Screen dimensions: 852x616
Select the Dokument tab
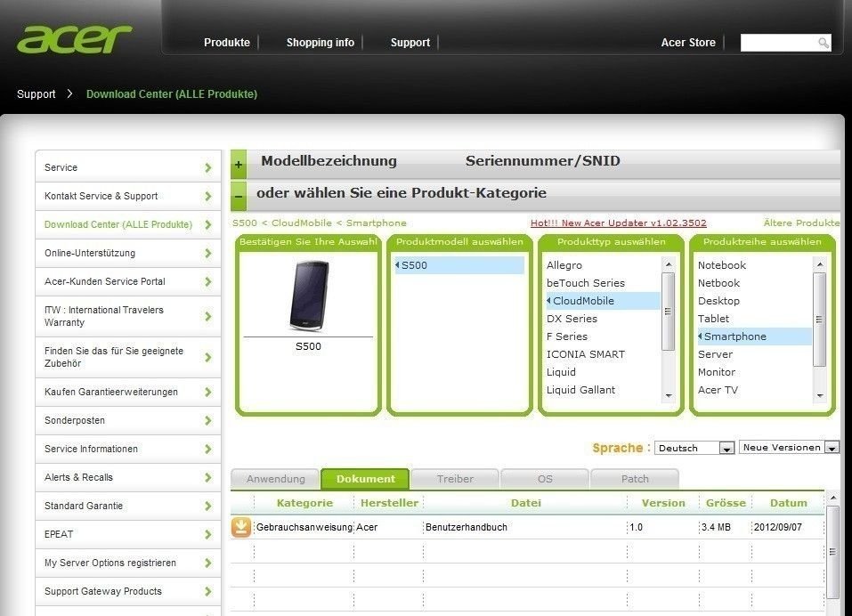[365, 479]
